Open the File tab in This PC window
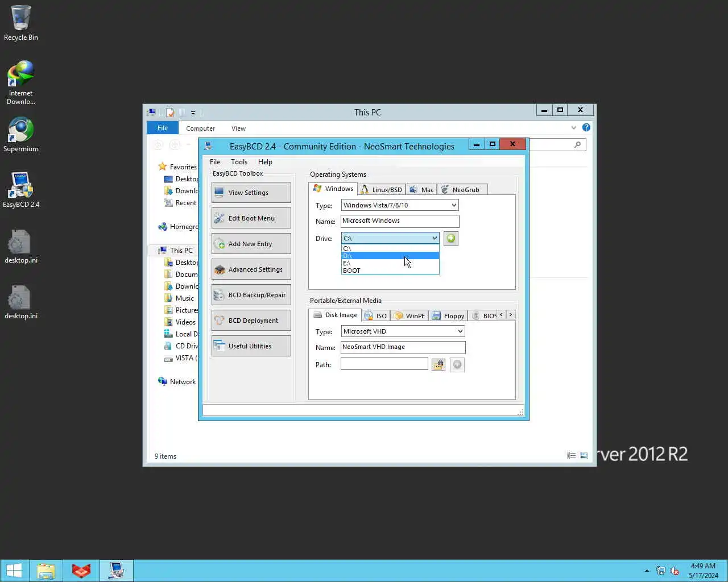728x582 pixels. [163, 128]
